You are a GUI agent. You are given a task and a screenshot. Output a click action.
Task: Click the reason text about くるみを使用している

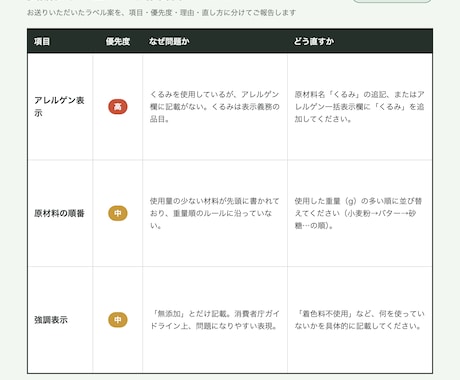click(215, 107)
